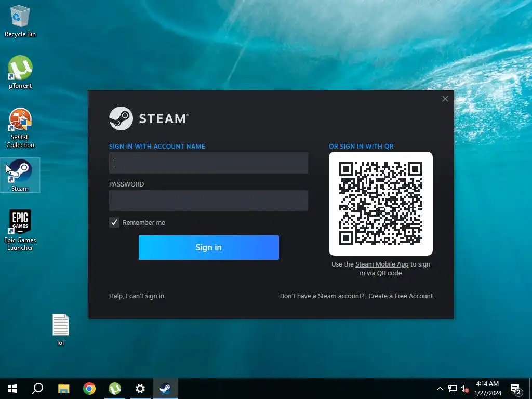532x399 pixels.
Task: Open the network status tray icon
Action: [453, 389]
